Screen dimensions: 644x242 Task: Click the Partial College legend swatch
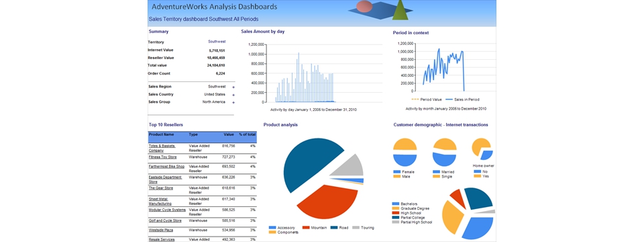(396, 217)
